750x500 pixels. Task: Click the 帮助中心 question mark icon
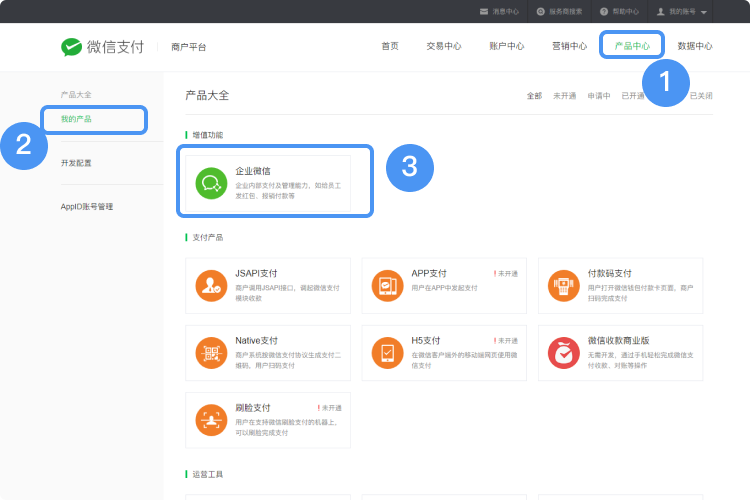tap(604, 11)
